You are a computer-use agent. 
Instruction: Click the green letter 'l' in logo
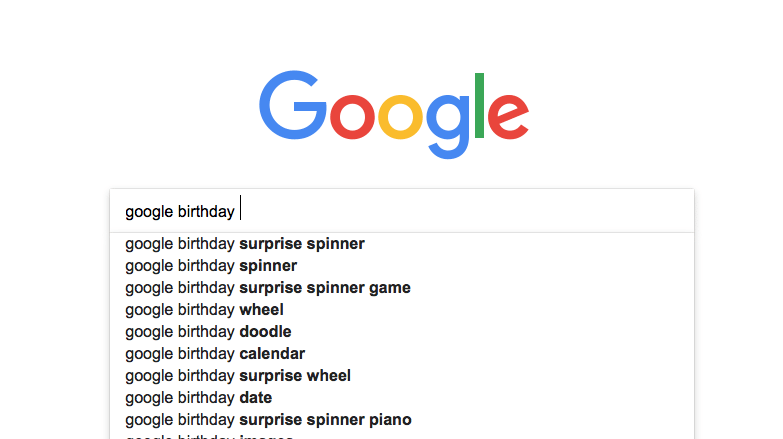(479, 105)
